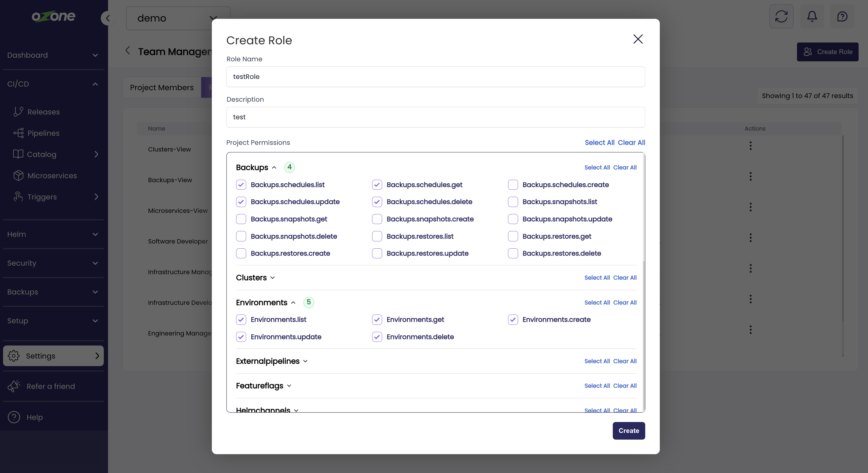Click the Role Name input field

tap(435, 77)
